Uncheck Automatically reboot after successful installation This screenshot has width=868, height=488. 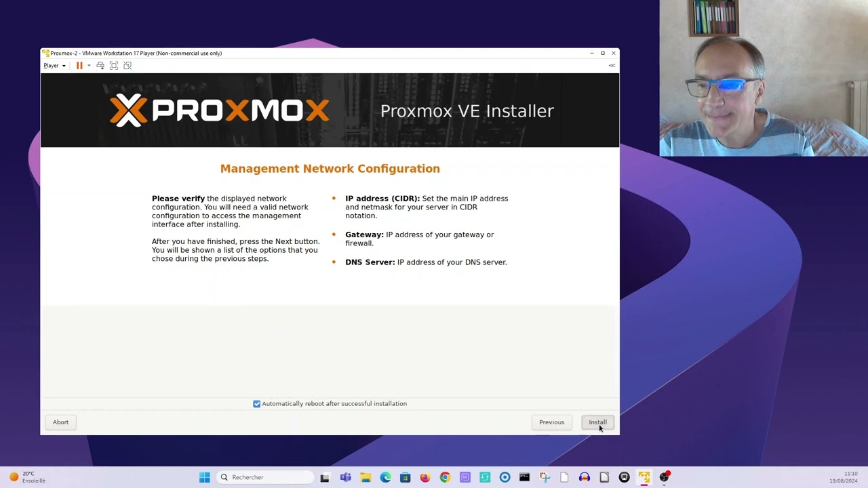257,404
